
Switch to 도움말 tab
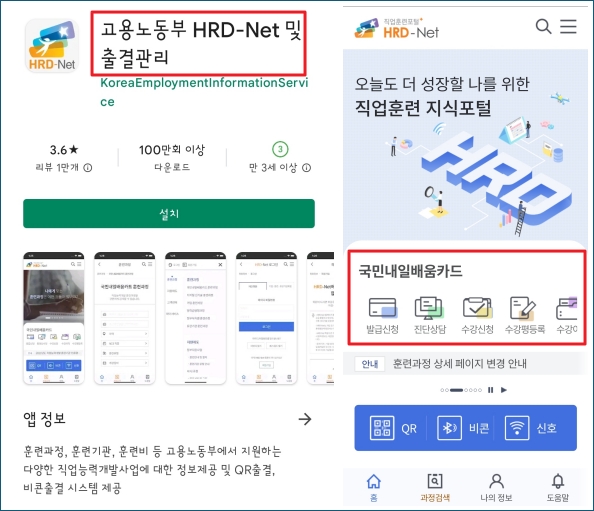point(558,487)
